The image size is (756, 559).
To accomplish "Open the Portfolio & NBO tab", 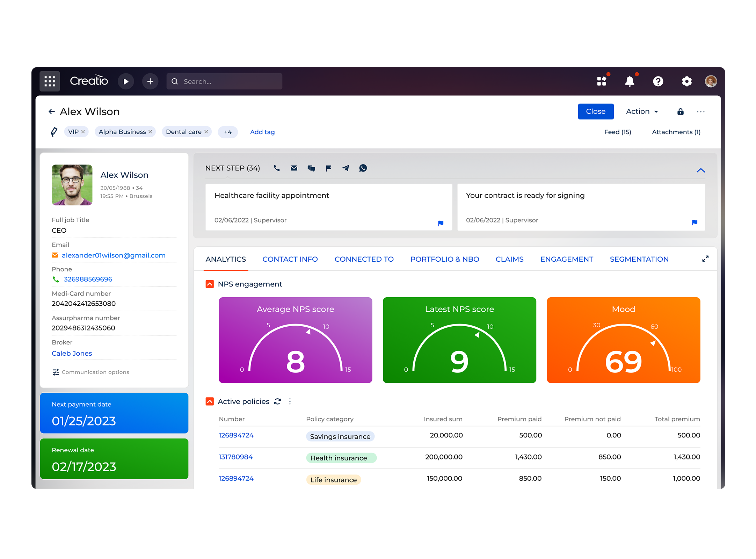I will 444,259.
